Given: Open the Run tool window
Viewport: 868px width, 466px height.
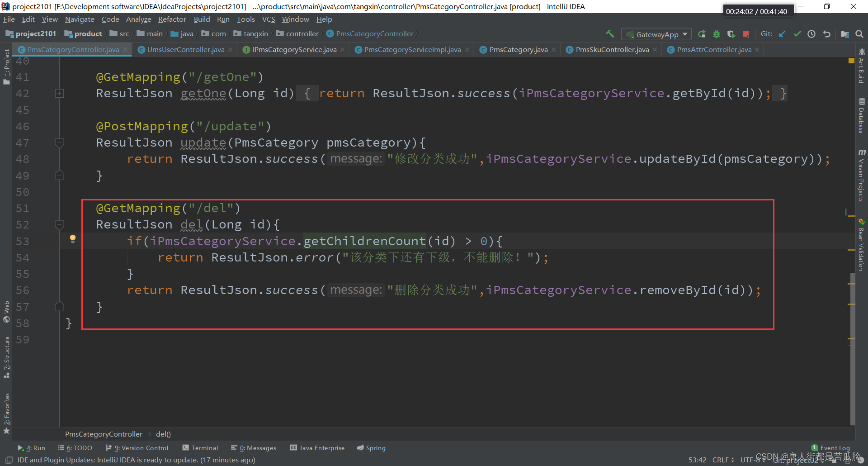Looking at the screenshot, I should point(32,448).
